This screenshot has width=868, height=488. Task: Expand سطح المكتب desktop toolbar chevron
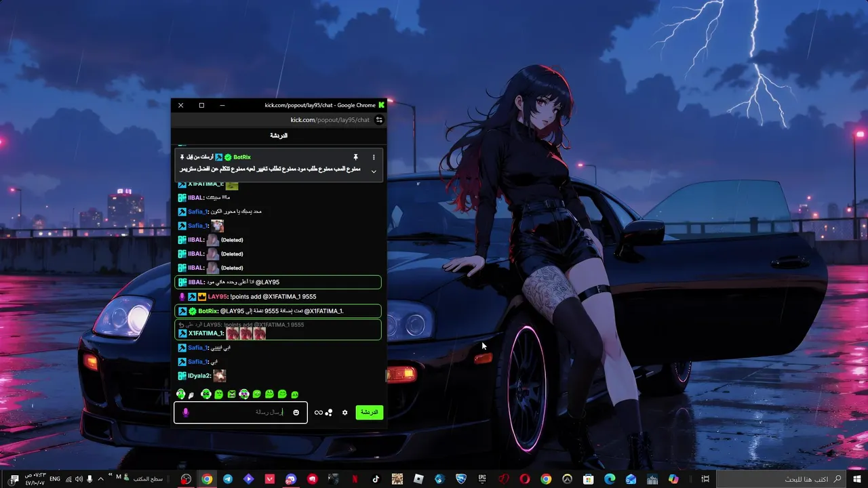click(111, 474)
